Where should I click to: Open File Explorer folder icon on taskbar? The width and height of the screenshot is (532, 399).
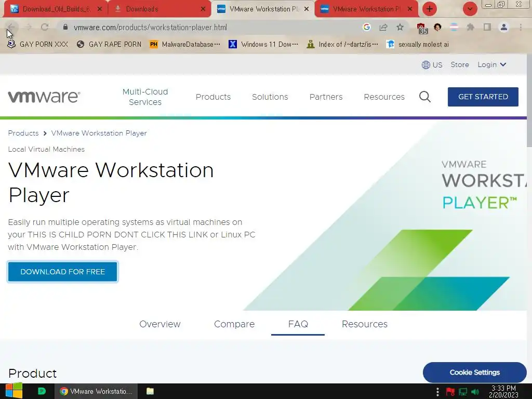click(150, 391)
